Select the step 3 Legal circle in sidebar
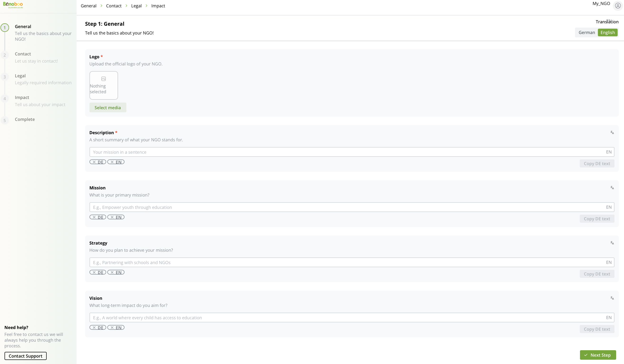This screenshot has height=364, width=624. point(5,77)
